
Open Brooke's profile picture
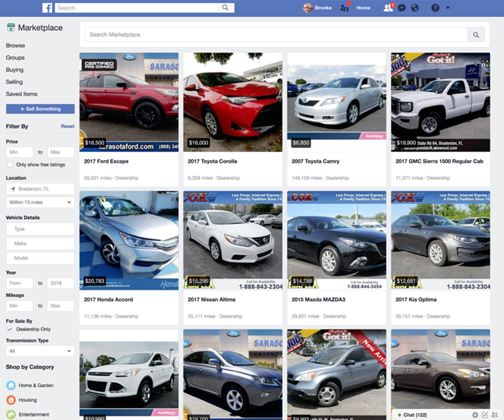coord(307,8)
